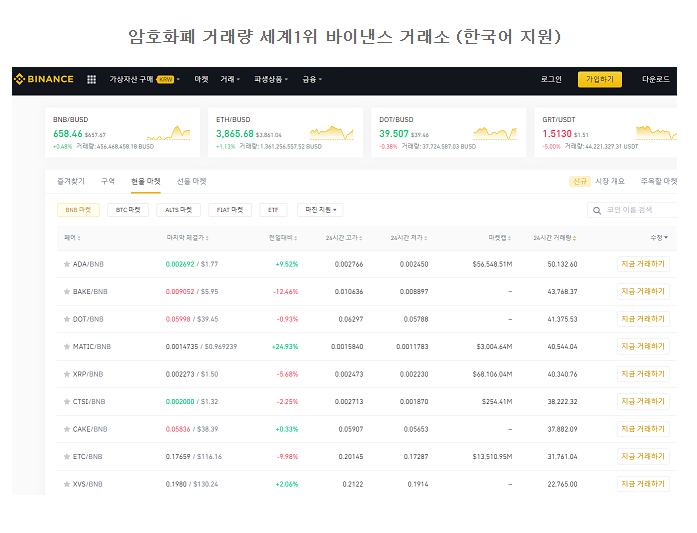
Task: Click the Binance logo
Action: (44, 79)
